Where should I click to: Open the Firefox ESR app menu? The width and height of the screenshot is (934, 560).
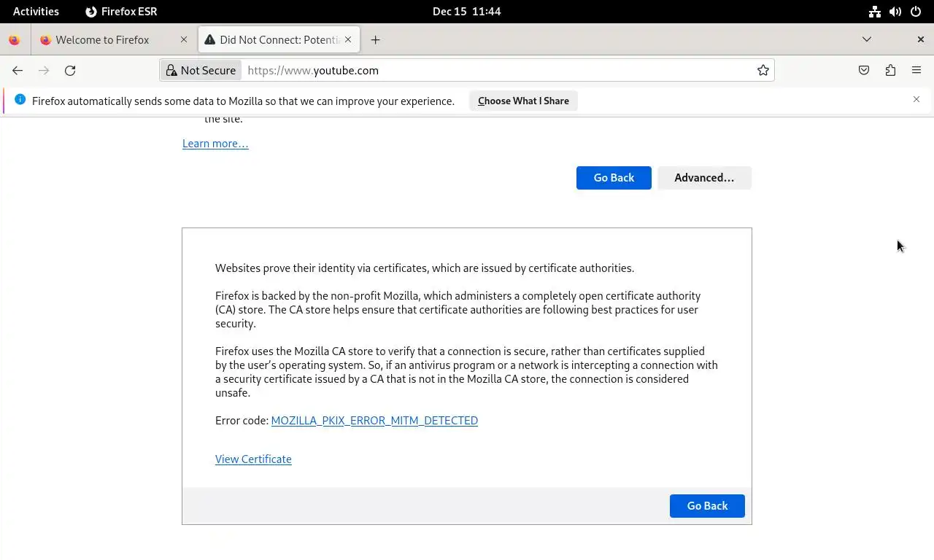click(121, 12)
